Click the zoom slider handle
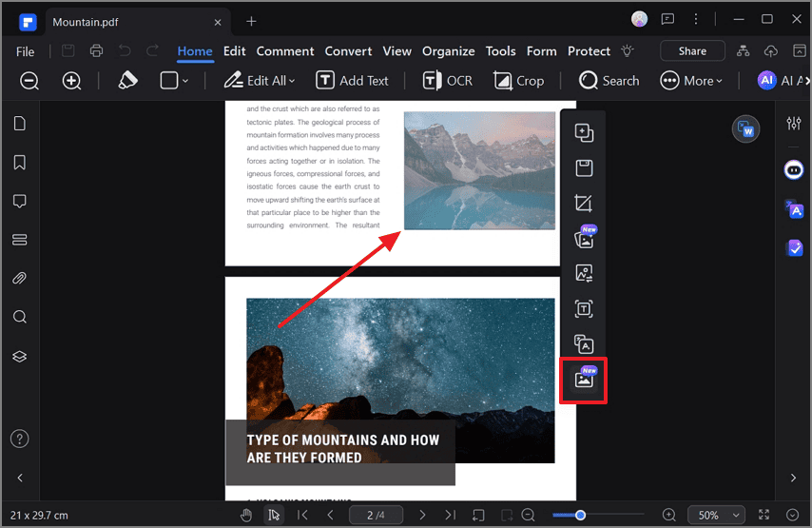The height and width of the screenshot is (528, 812). (581, 515)
